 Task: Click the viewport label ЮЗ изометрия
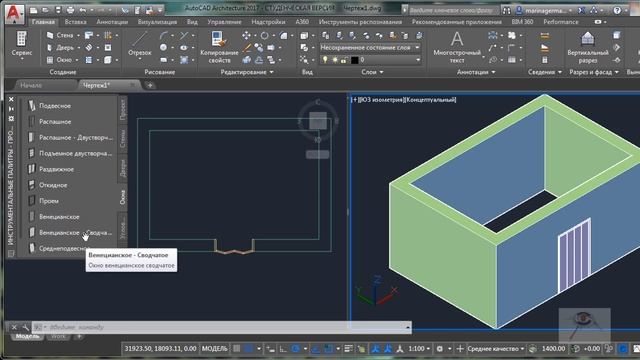pos(381,100)
